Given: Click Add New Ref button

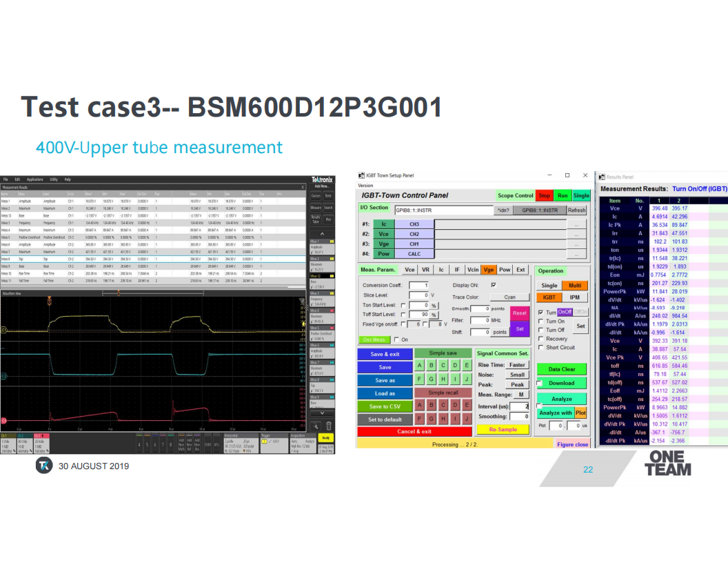Looking at the screenshot, I should [190, 444].
